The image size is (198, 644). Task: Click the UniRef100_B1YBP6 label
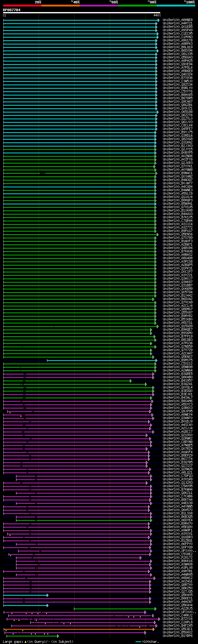click(x=178, y=636)
